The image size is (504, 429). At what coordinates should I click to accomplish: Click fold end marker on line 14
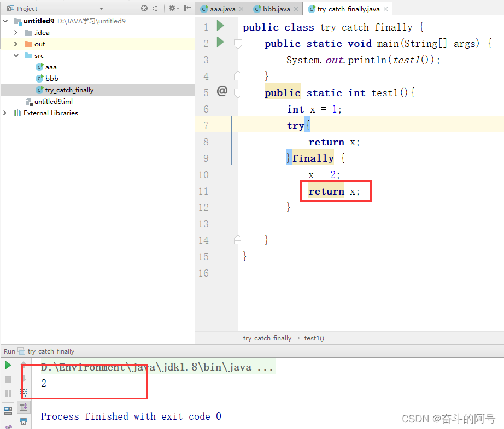(x=238, y=240)
